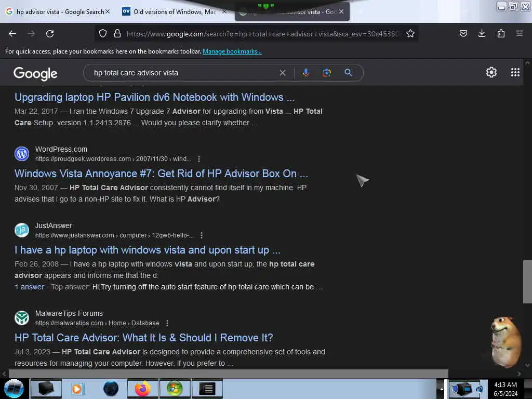Click the proudgeek.wordpress.com URL breadcrumb

coord(113,159)
